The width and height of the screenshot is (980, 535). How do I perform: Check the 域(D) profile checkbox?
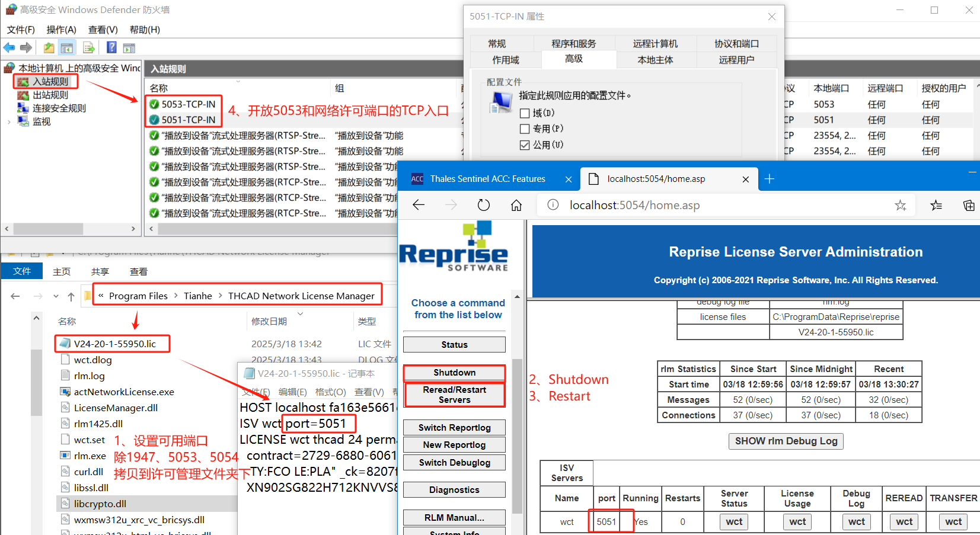(x=525, y=113)
